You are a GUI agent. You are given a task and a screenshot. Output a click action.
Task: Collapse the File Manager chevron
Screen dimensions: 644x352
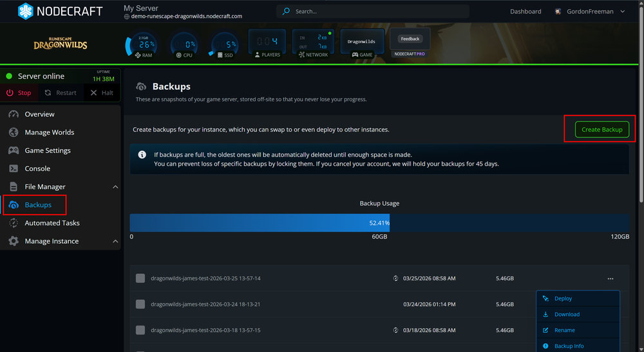[115, 187]
